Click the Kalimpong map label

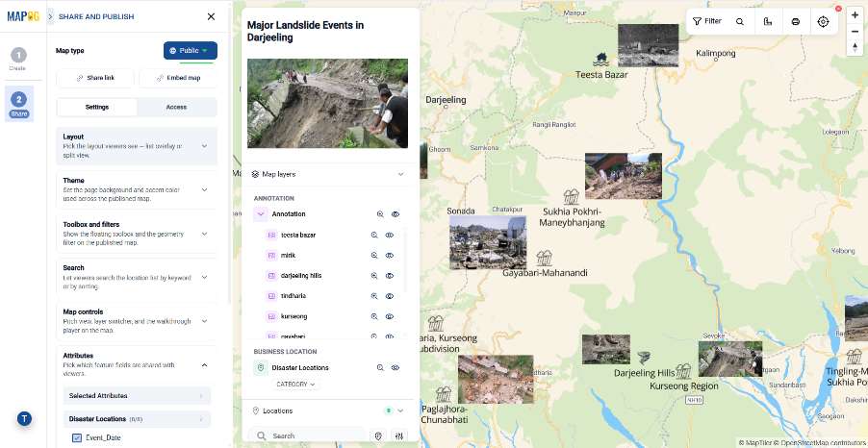[x=716, y=53]
